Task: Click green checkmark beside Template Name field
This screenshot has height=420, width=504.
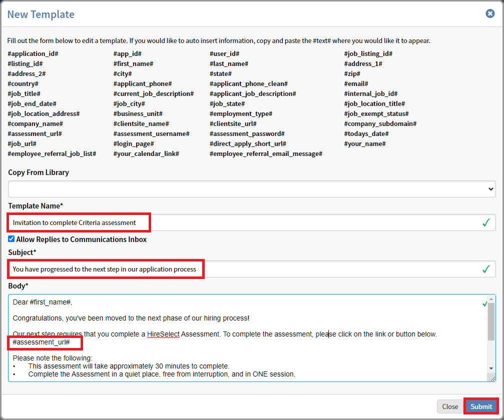Action: 485,223
